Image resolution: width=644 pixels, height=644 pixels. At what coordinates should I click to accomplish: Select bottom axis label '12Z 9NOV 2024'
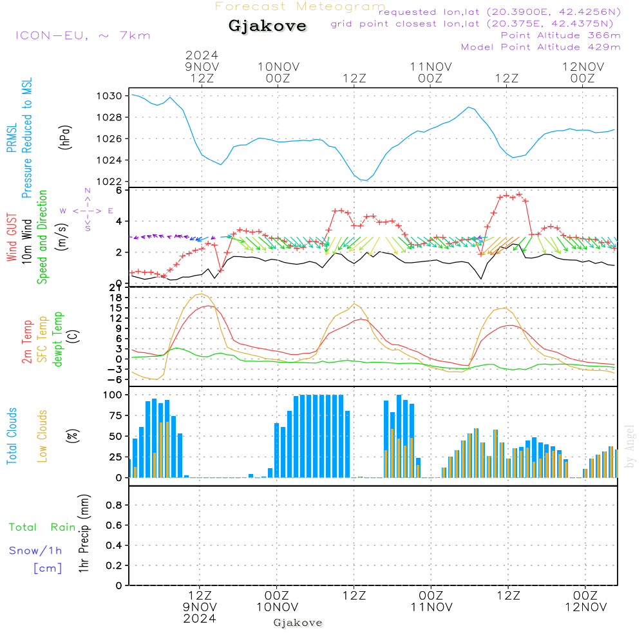point(200,607)
